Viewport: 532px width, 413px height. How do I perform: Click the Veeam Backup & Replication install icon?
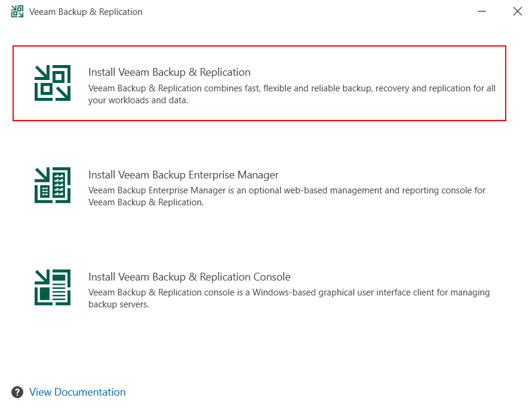point(53,83)
